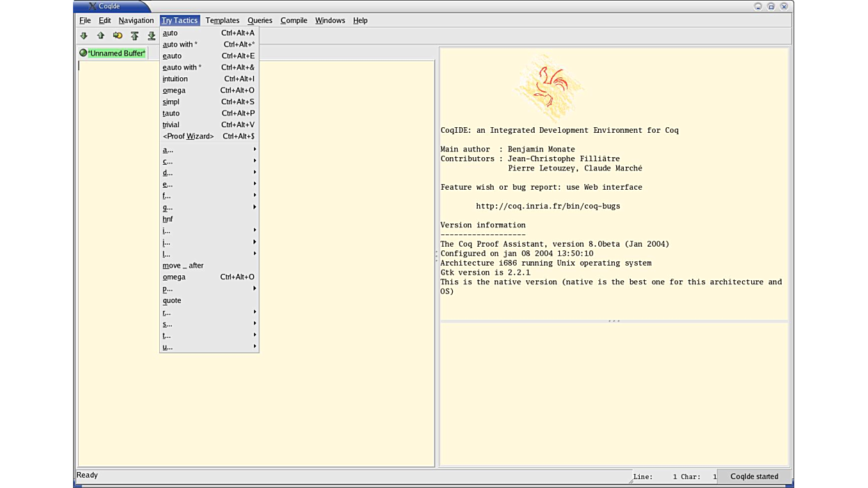Click the CoqIde title bar X icon
The height and width of the screenshot is (488, 868).
[x=93, y=6]
